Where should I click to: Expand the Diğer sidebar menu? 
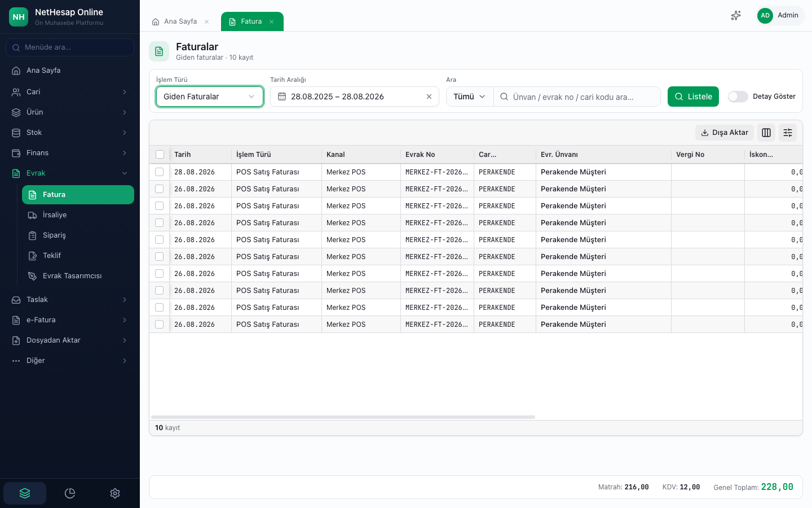pyautogui.click(x=70, y=361)
